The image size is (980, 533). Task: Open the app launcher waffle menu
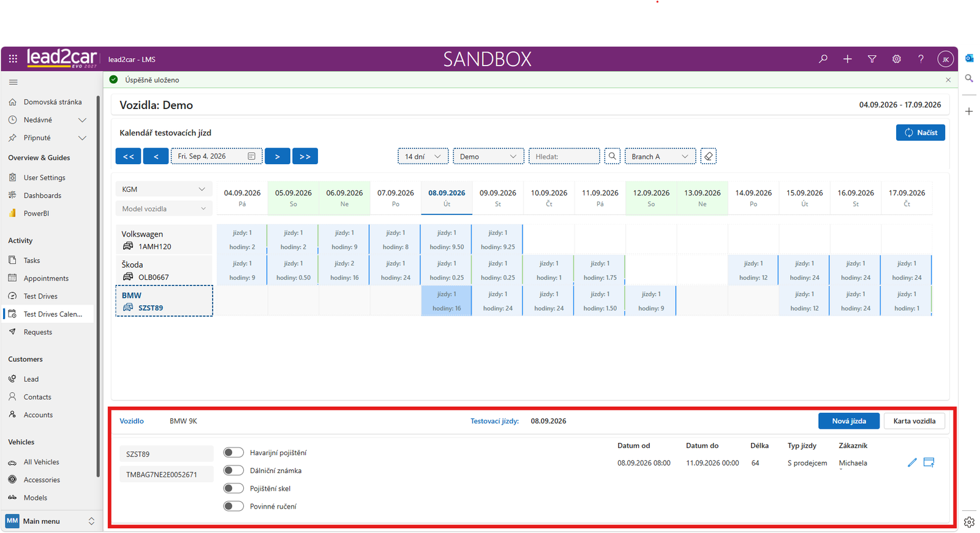(x=13, y=59)
